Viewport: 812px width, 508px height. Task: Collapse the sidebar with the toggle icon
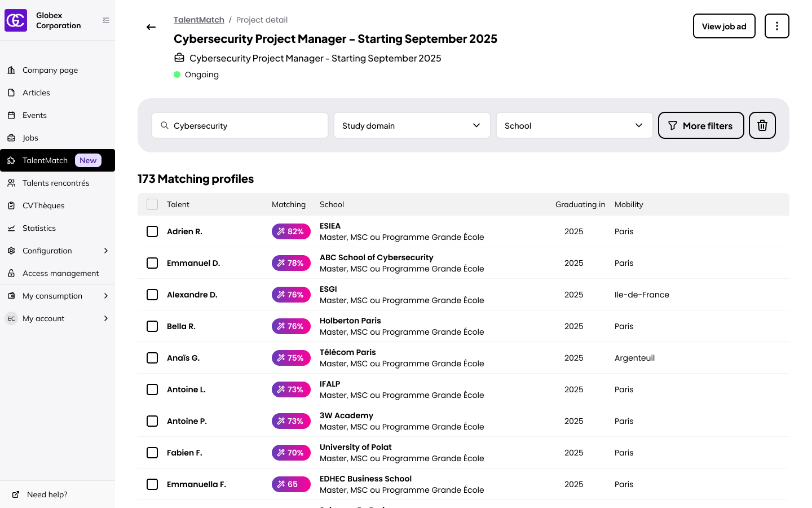tap(106, 20)
